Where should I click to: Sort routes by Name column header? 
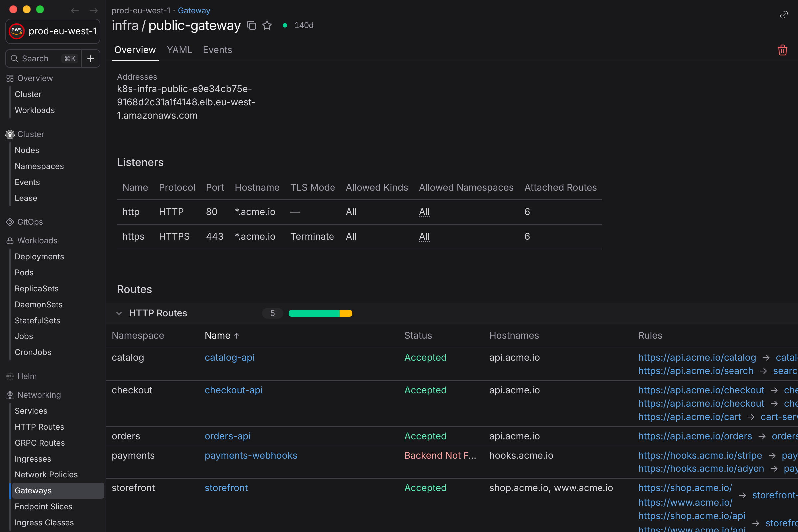click(x=222, y=335)
